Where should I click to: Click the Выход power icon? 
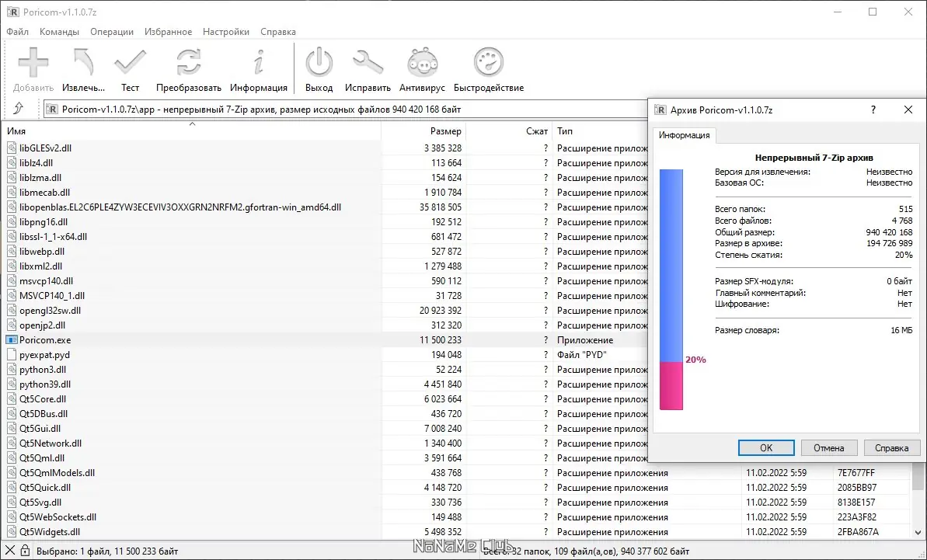tap(319, 63)
